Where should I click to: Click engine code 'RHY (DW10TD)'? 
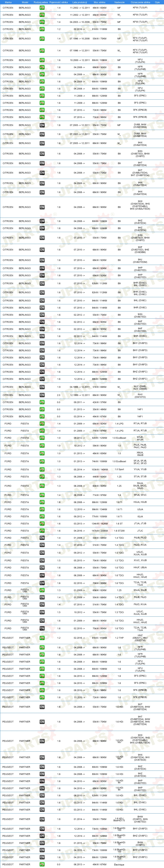[140, 396]
